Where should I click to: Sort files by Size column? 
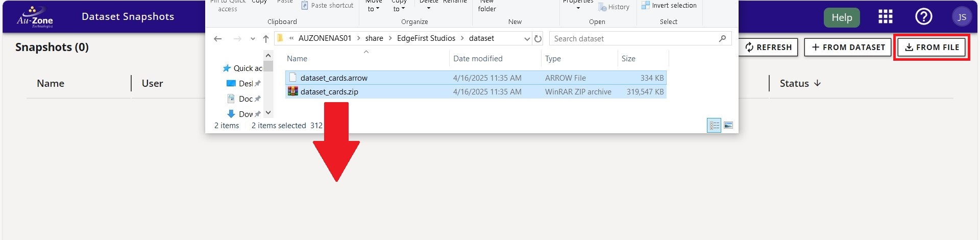(x=628, y=59)
